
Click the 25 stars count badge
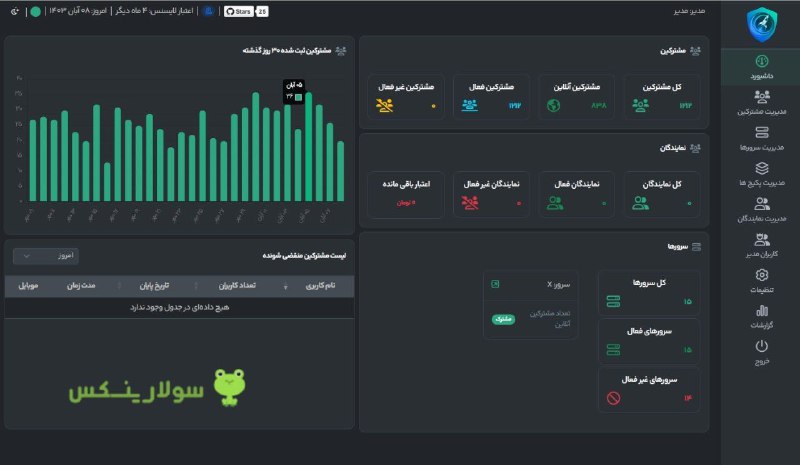point(262,11)
